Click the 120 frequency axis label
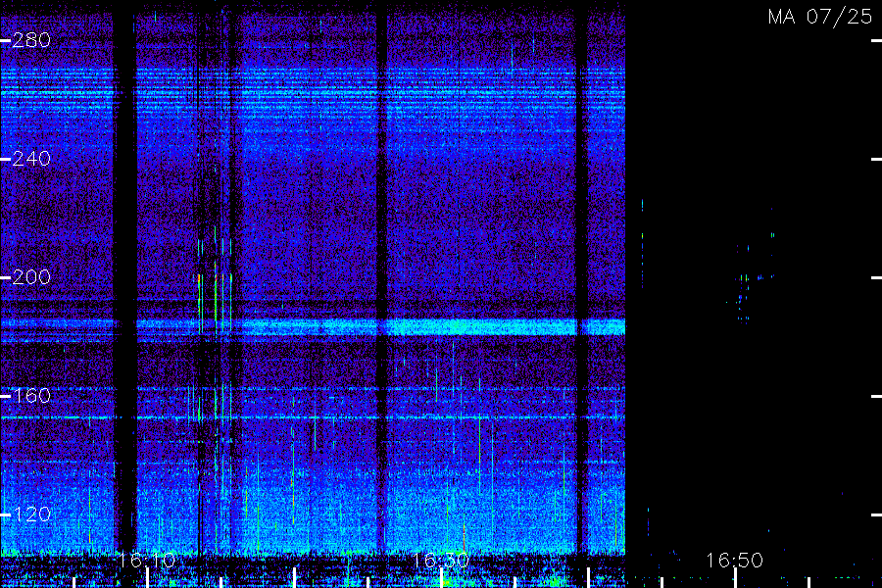Image resolution: width=882 pixels, height=588 pixels. [31, 514]
